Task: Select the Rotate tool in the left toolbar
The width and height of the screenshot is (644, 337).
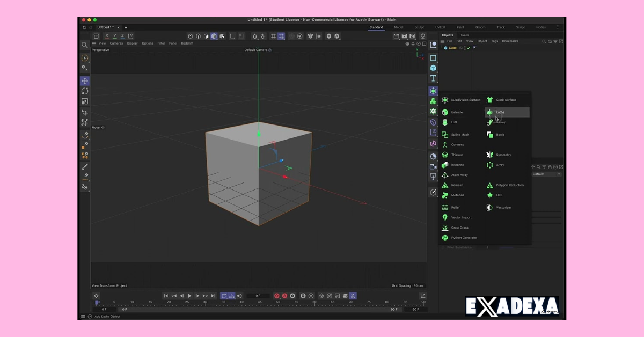Action: pos(85,91)
